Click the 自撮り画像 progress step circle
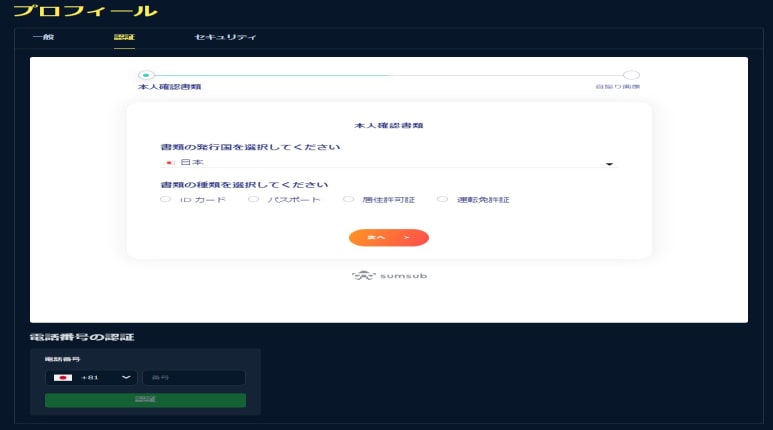Viewport: 773px width, 430px height. 631,75
